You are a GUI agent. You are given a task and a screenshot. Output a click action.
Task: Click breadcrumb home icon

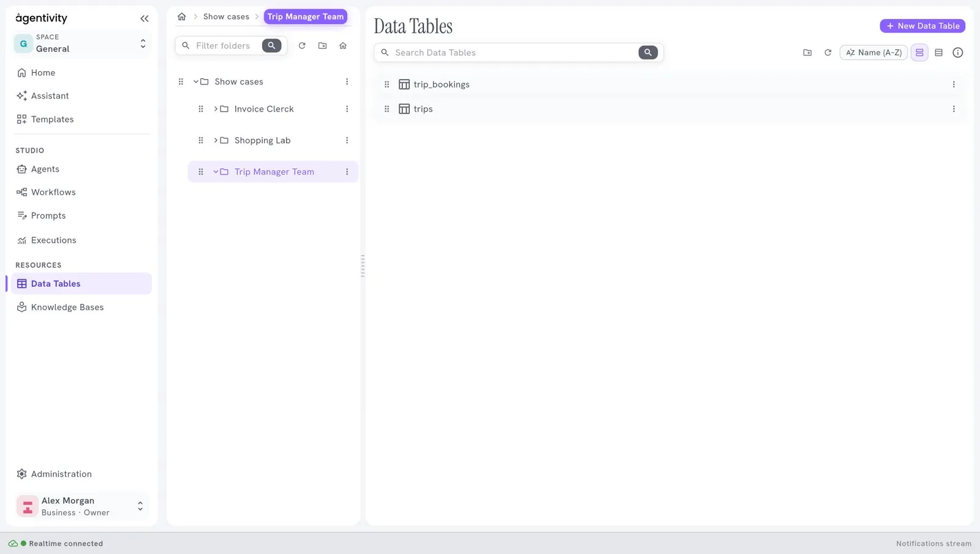click(182, 17)
